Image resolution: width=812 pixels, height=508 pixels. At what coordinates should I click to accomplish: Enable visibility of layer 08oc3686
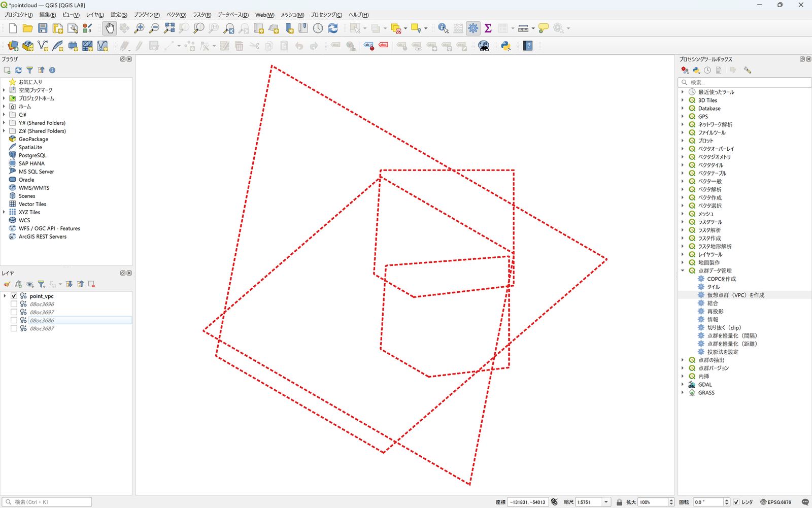point(14,320)
